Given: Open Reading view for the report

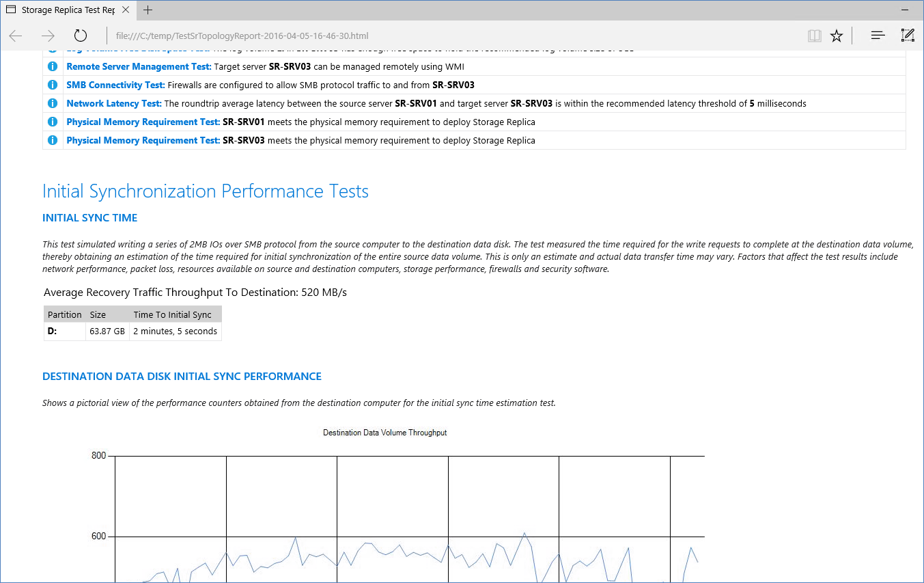Looking at the screenshot, I should [x=814, y=35].
